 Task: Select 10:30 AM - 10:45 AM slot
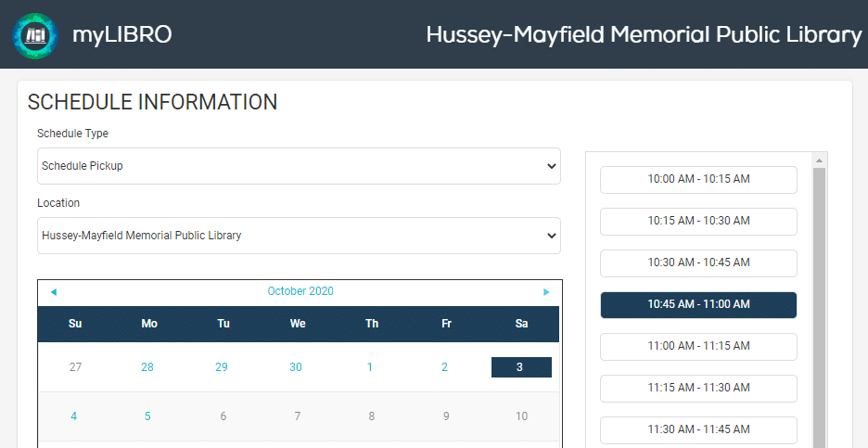pyautogui.click(x=698, y=262)
